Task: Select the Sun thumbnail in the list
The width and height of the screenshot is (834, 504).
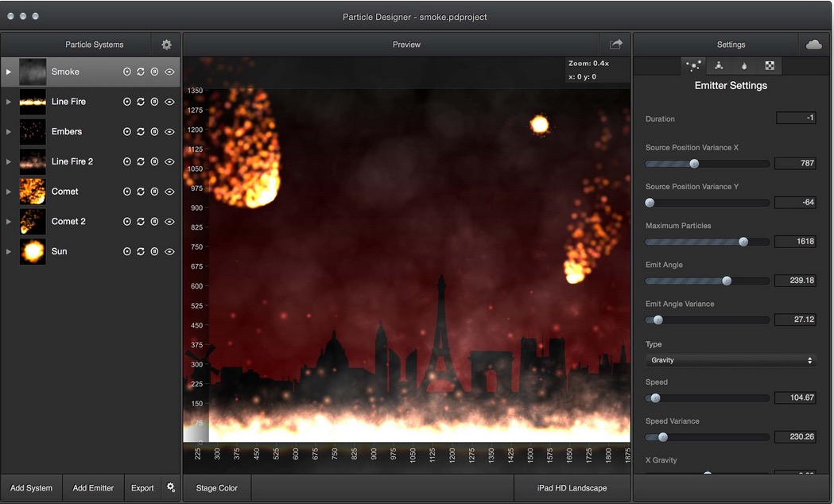Action: pos(33,251)
